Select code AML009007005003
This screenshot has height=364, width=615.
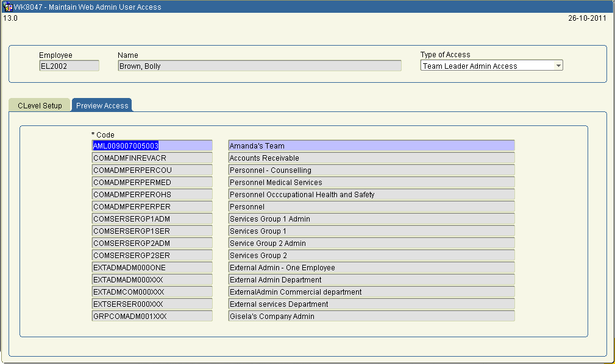tap(152, 146)
